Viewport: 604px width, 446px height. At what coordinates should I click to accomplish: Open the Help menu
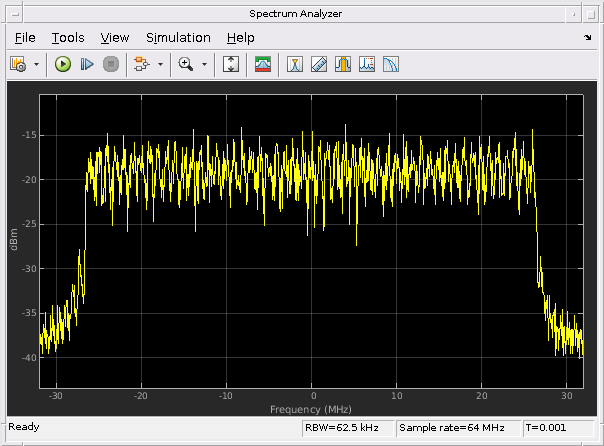click(x=240, y=38)
